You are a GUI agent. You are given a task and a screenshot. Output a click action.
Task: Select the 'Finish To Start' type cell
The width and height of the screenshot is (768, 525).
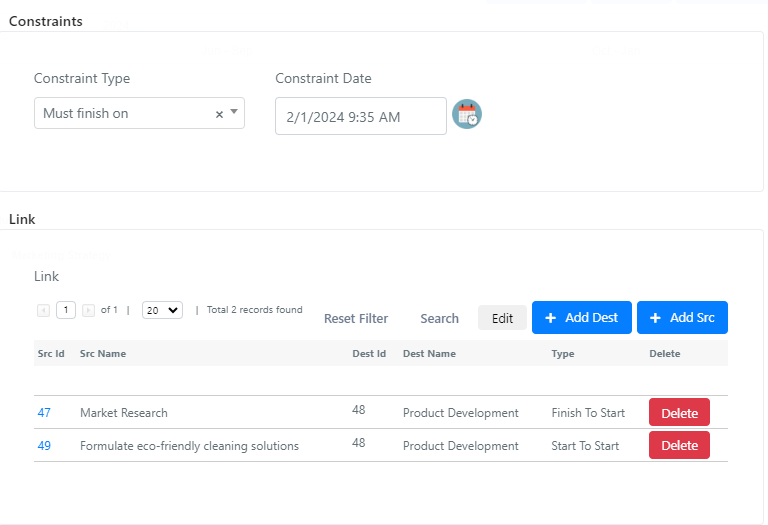[x=588, y=413]
